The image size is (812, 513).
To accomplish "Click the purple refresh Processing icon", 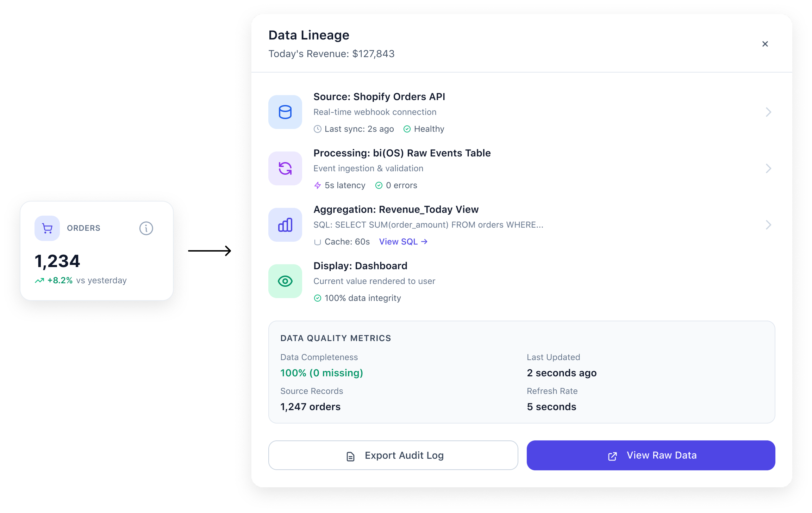I will tap(285, 168).
